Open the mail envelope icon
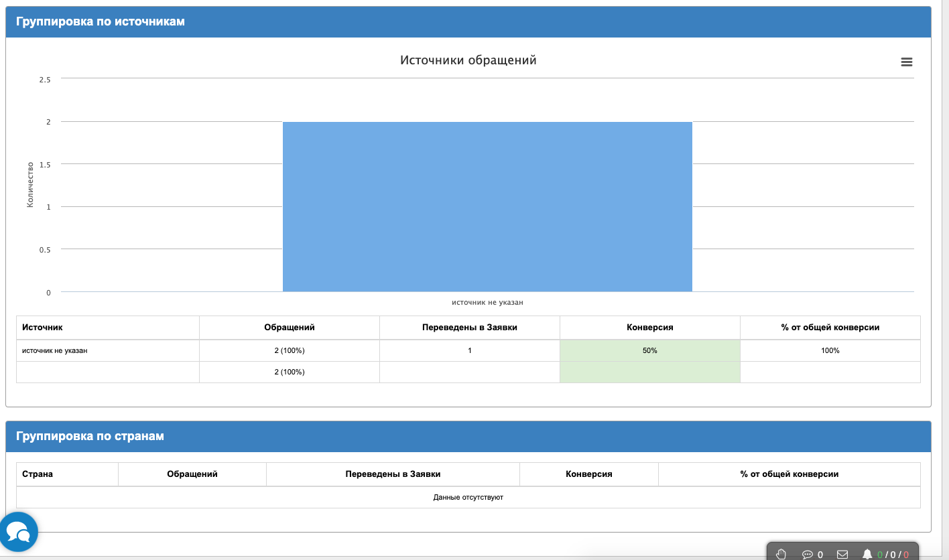The height and width of the screenshot is (560, 949). (x=842, y=554)
